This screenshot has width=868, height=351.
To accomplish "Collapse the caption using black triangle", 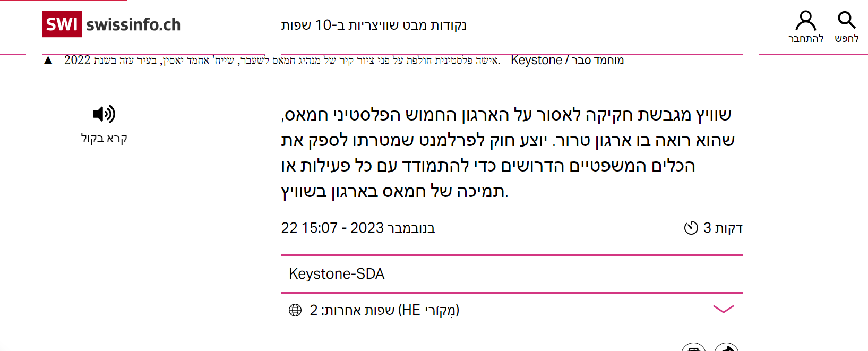I will (x=48, y=61).
